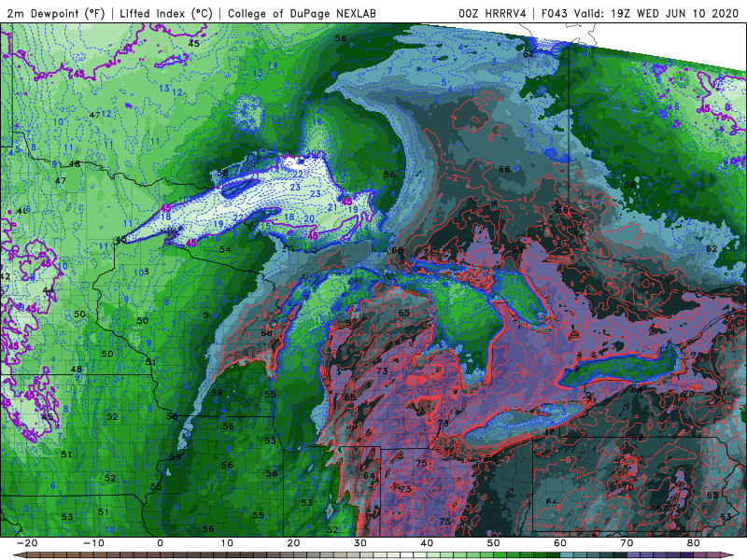Click the "Valid: 19Z WED JUN 10 2020" text

(x=656, y=13)
